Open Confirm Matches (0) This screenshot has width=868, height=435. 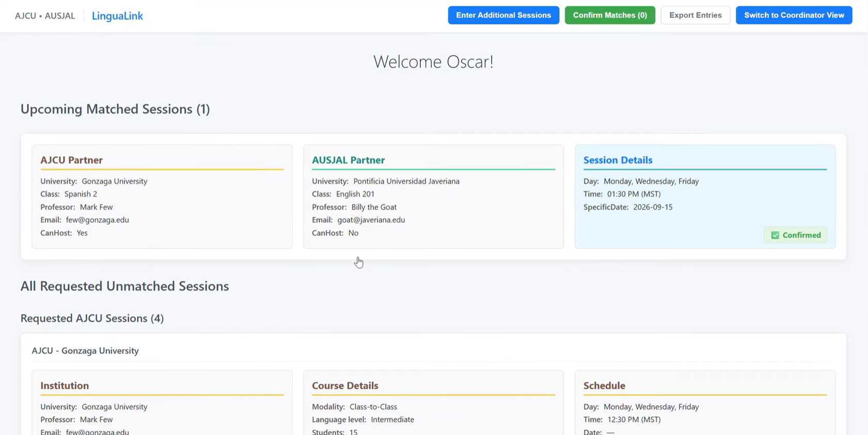click(609, 15)
